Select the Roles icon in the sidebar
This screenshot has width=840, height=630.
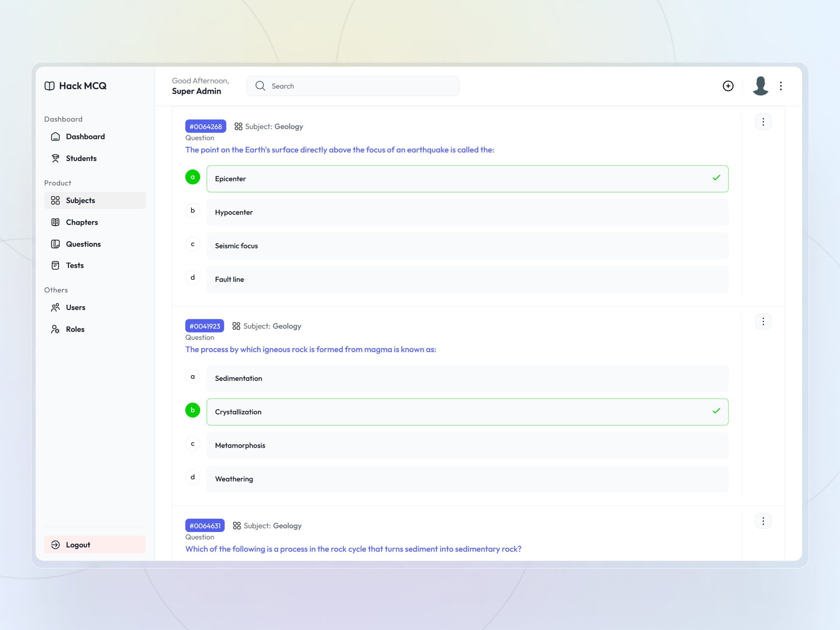(55, 329)
